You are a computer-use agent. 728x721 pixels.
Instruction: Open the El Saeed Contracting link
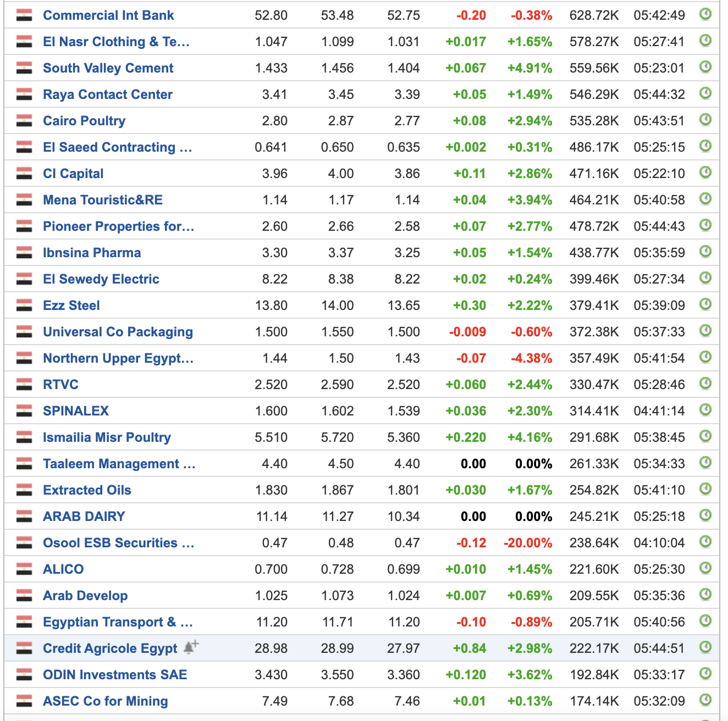[118, 147]
